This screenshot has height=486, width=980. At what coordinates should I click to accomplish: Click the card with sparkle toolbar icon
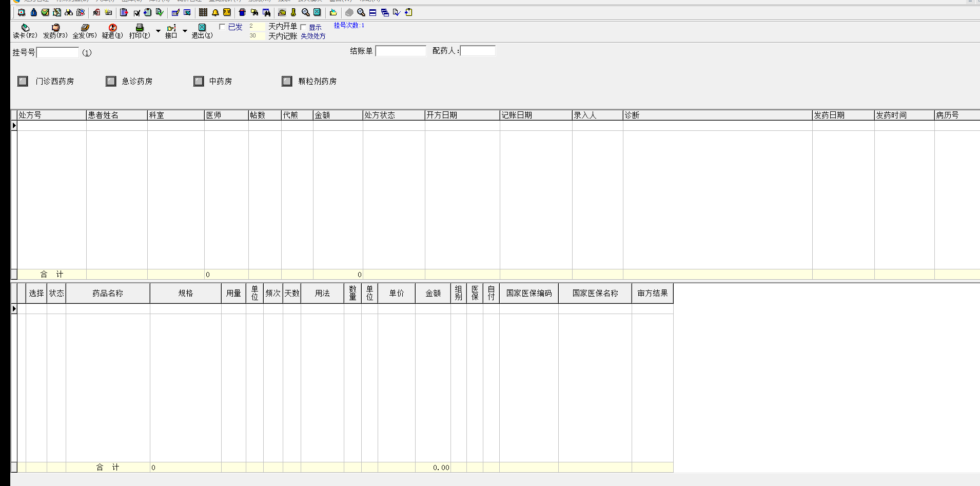click(x=108, y=12)
